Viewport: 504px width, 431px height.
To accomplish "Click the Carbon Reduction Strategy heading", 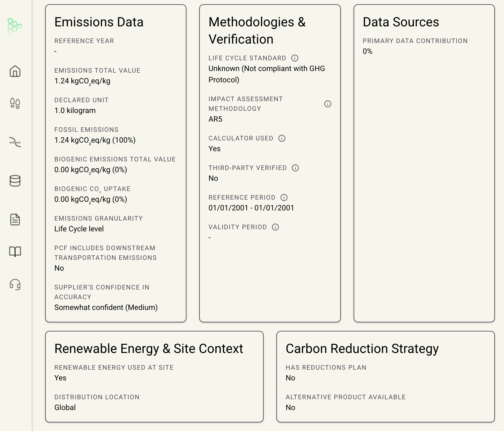I will point(362,349).
